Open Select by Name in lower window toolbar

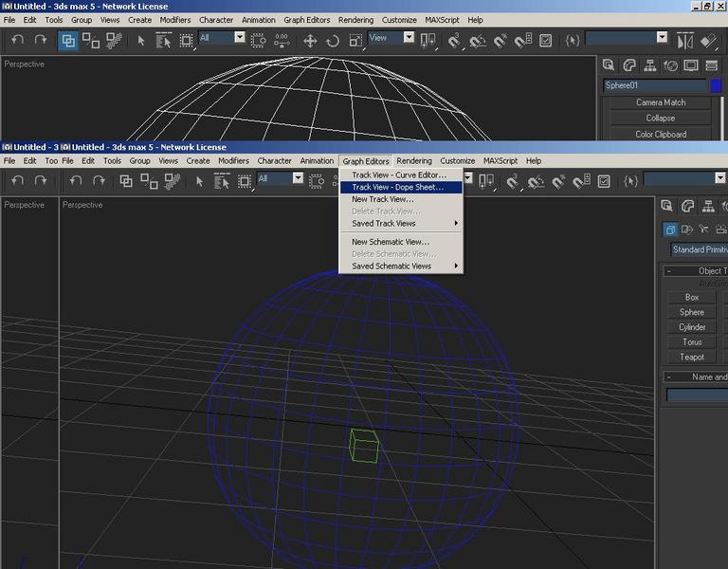pyautogui.click(x=222, y=181)
